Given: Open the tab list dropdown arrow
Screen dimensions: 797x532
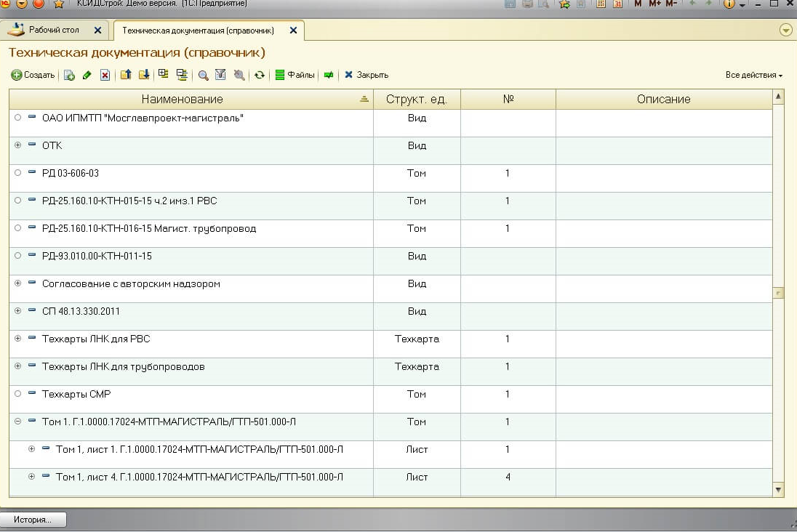Looking at the screenshot, I should (x=785, y=30).
